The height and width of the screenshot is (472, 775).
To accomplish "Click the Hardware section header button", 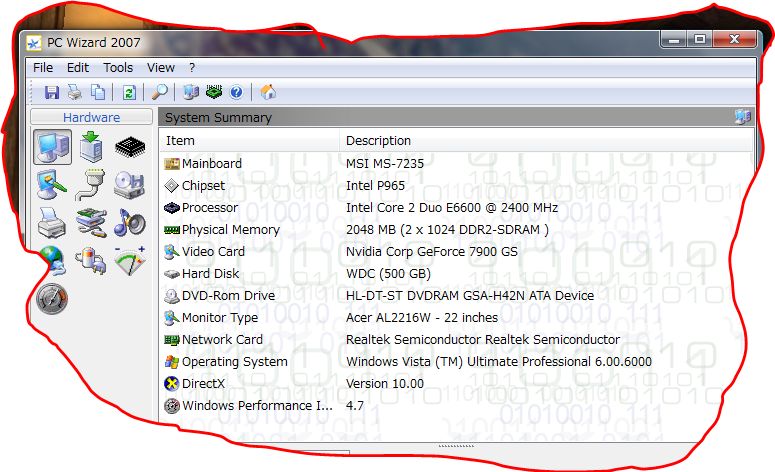I will pos(91,117).
